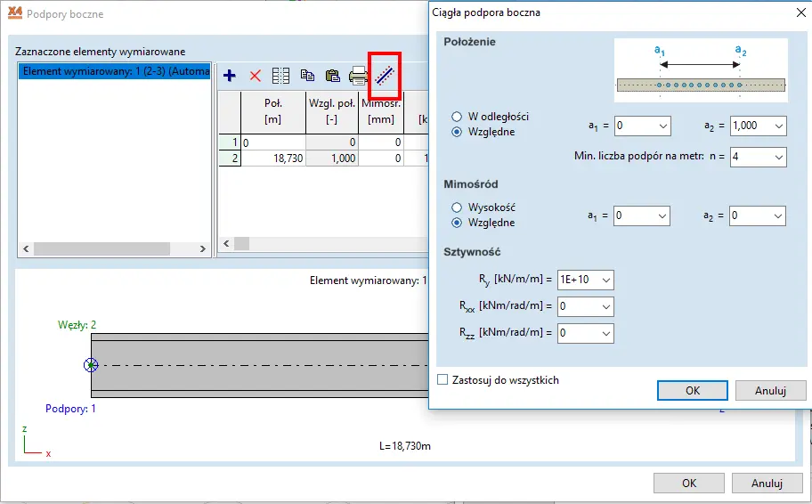812x504 pixels.
Task: Select the 'W odległości' position option
Action: [x=457, y=117]
